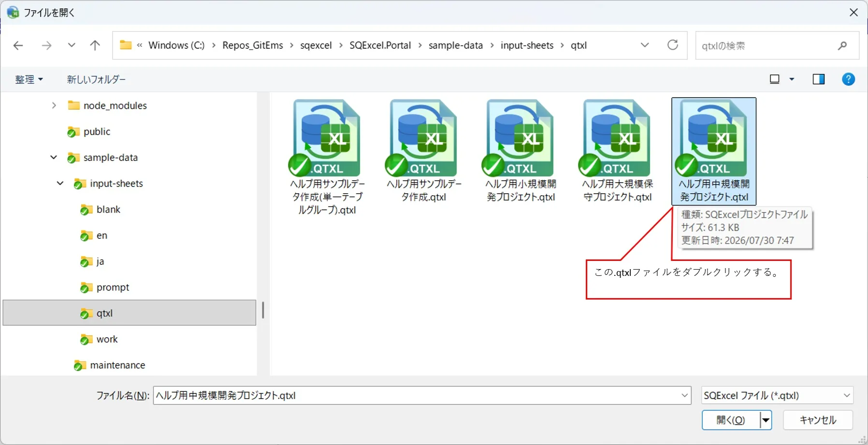The width and height of the screenshot is (868, 445).
Task: Open the filename history dropdown arrow
Action: [x=684, y=395]
